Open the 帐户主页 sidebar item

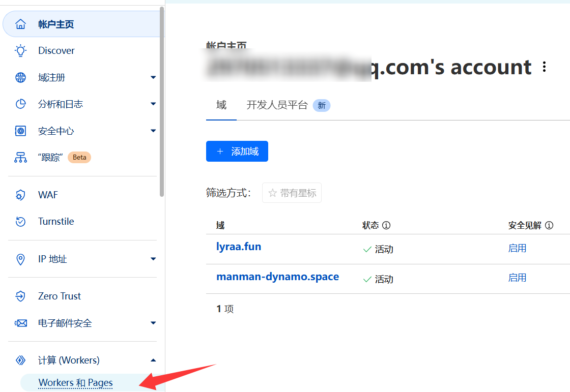82,24
